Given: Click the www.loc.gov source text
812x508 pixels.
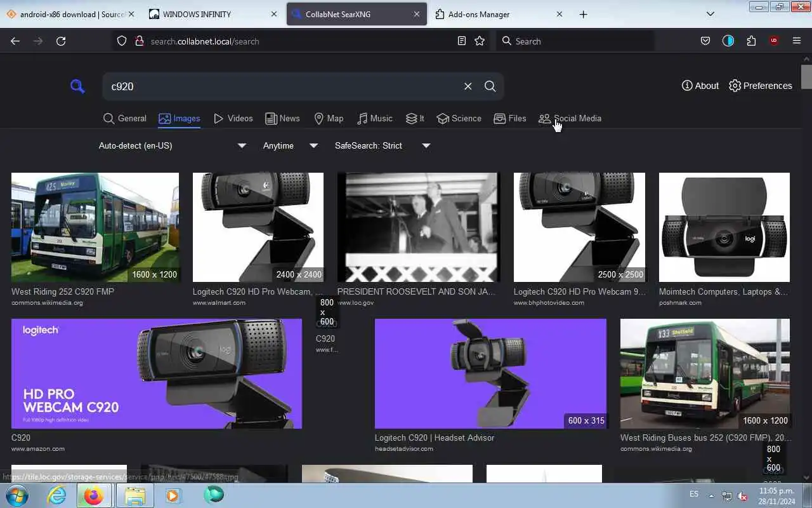Looking at the screenshot, I should 355,303.
